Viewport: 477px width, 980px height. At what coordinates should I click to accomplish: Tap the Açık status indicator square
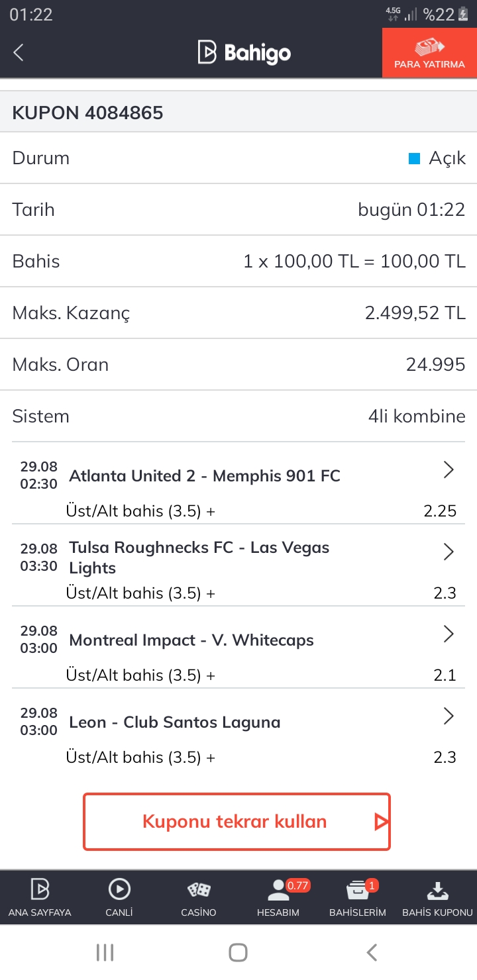click(x=415, y=159)
